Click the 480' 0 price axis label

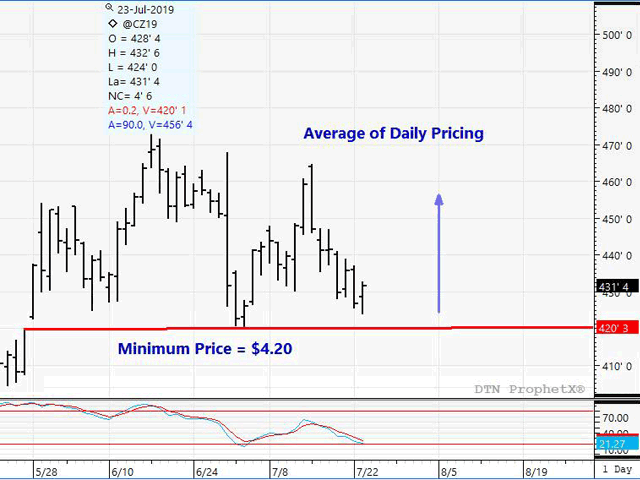point(617,109)
